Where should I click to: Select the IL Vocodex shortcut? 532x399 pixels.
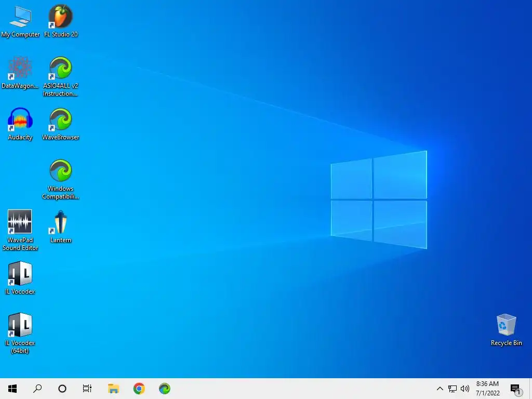click(20, 278)
